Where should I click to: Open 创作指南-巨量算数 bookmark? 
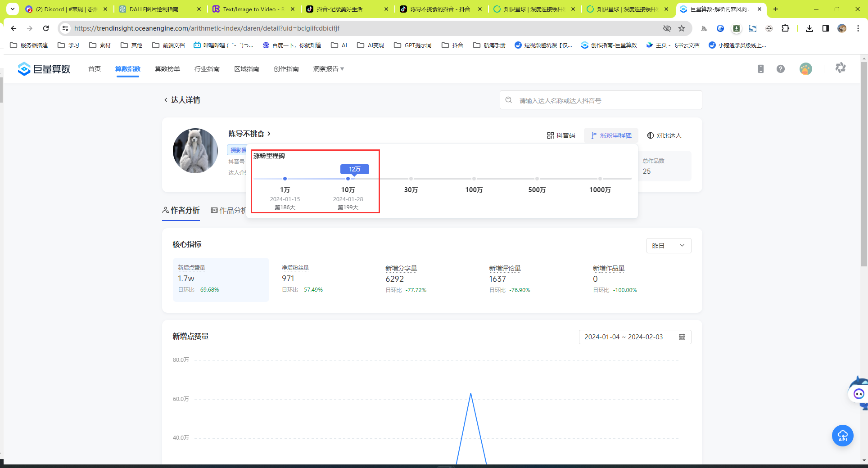coord(609,45)
